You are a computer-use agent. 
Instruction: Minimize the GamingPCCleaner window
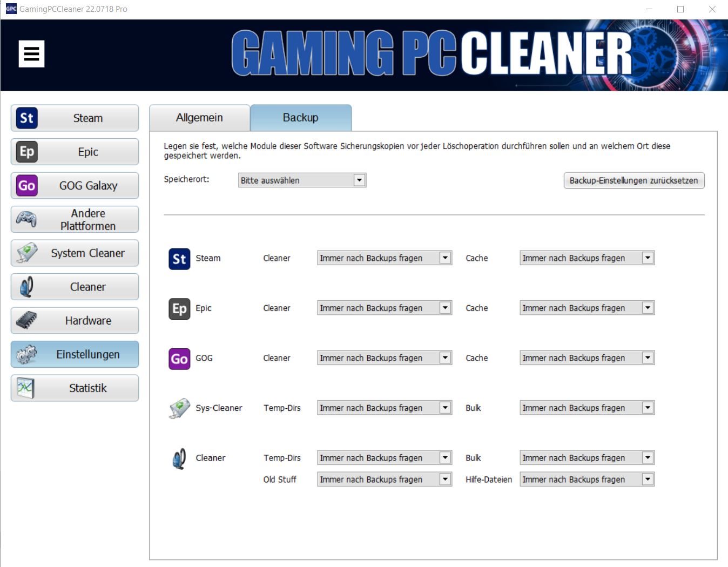(x=649, y=9)
